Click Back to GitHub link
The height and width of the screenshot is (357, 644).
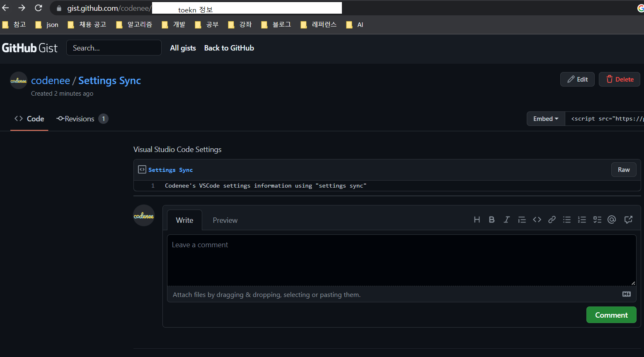(229, 48)
